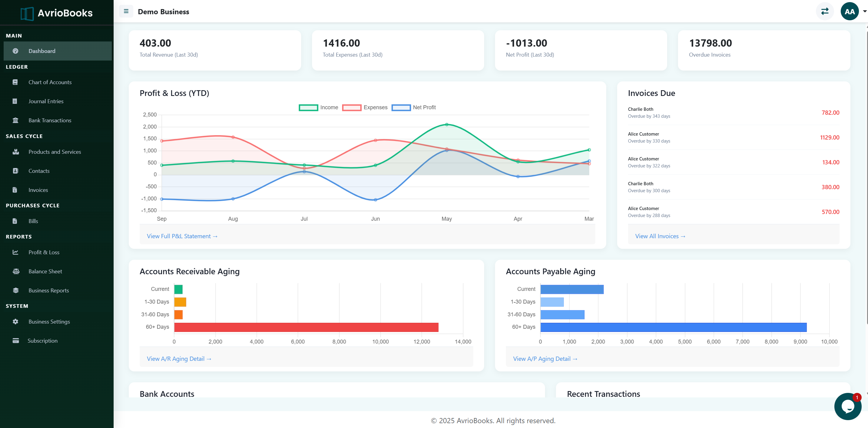Collapse the sidebar with the hamburger button
Image resolution: width=868 pixels, height=428 pixels.
(x=126, y=11)
